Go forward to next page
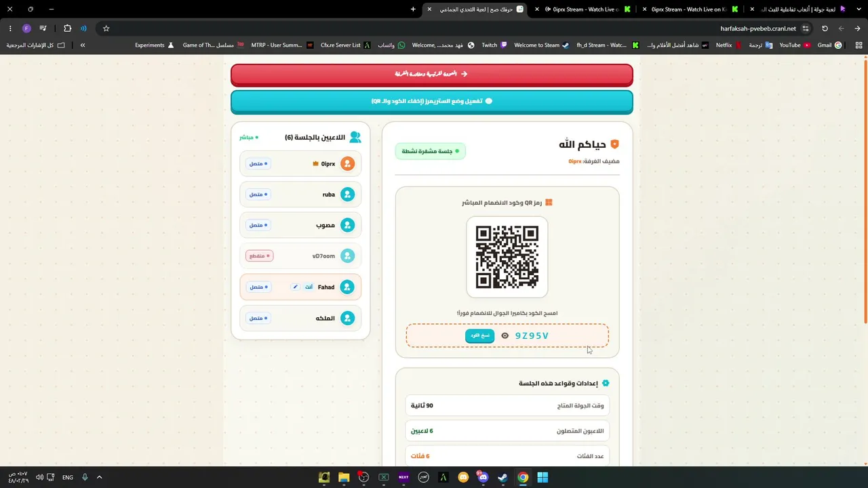 coord(841,28)
